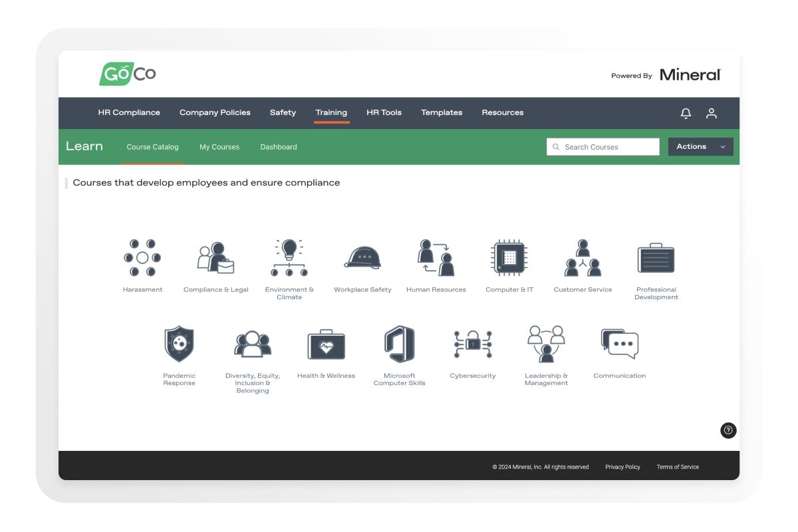
Task: Click the Communication speech bubble icon
Action: point(619,343)
